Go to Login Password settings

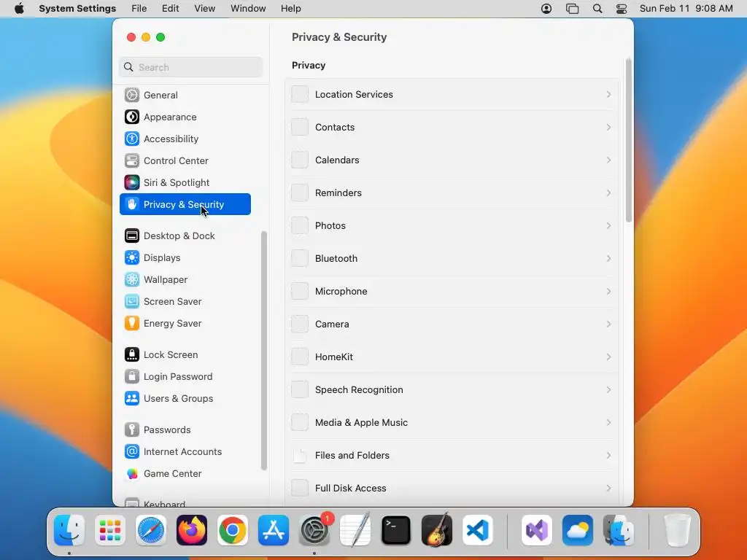(185, 377)
